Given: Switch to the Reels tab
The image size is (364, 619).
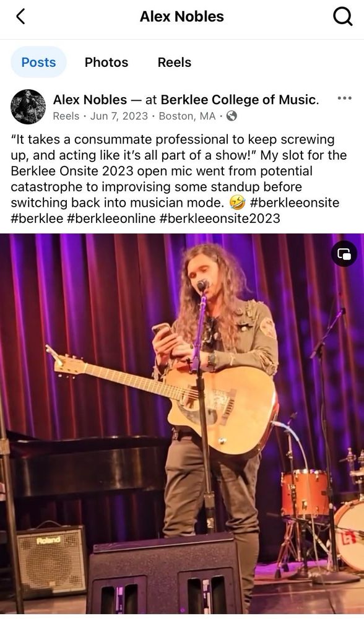Looking at the screenshot, I should (175, 62).
